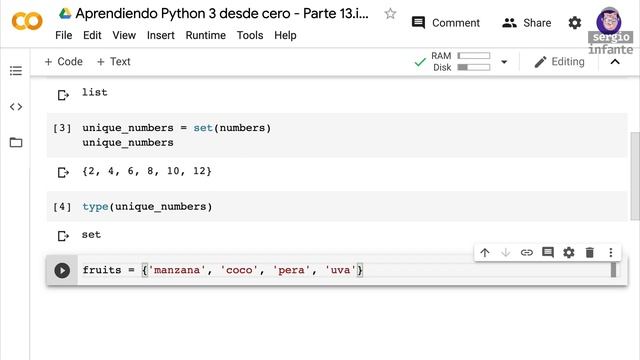This screenshot has height=360, width=640.
Task: Open the table of contents sidebar
Action: (16, 71)
